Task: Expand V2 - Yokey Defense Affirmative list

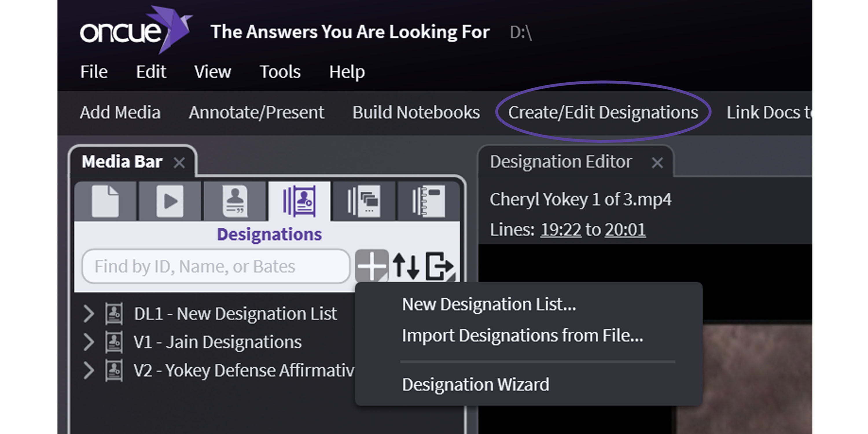Action: click(89, 370)
